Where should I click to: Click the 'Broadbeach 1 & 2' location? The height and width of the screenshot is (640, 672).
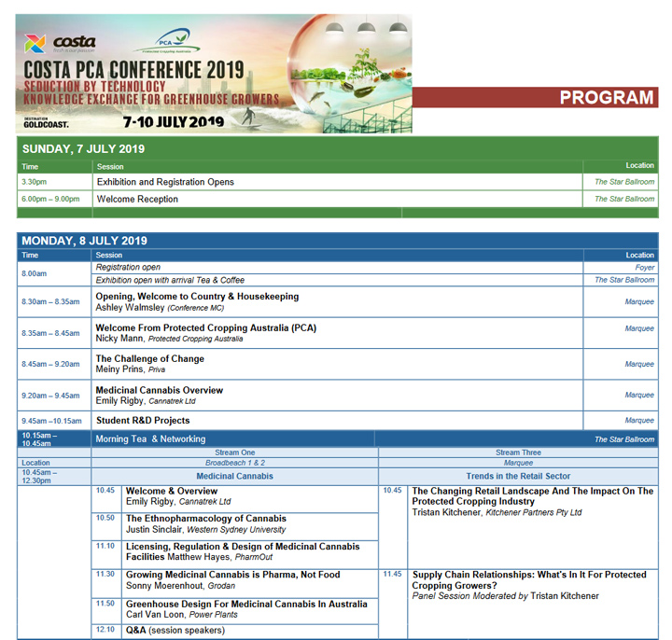235,463
